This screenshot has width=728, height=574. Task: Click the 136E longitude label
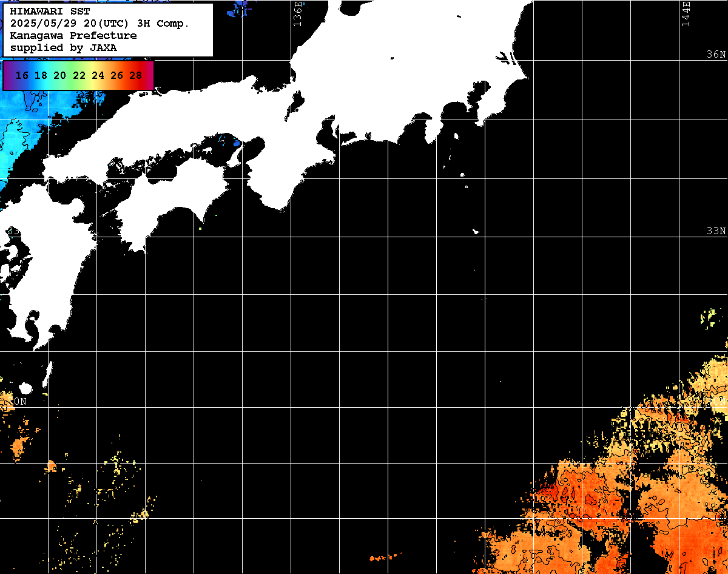click(297, 14)
